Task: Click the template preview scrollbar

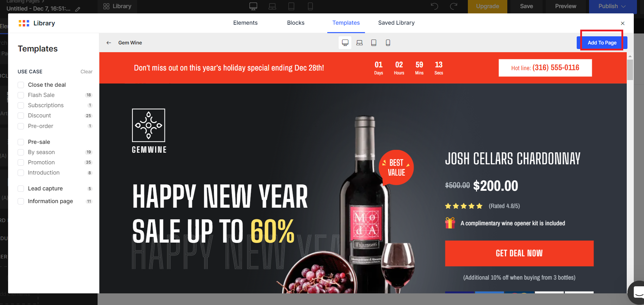Action: click(630, 70)
